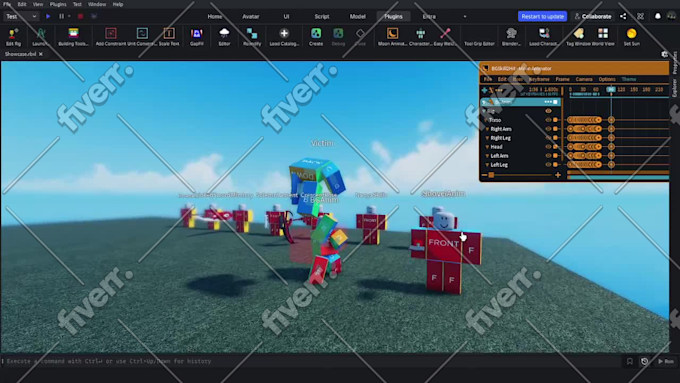Switch to the Script tab
Viewport: 680px width, 383px height.
click(x=322, y=16)
